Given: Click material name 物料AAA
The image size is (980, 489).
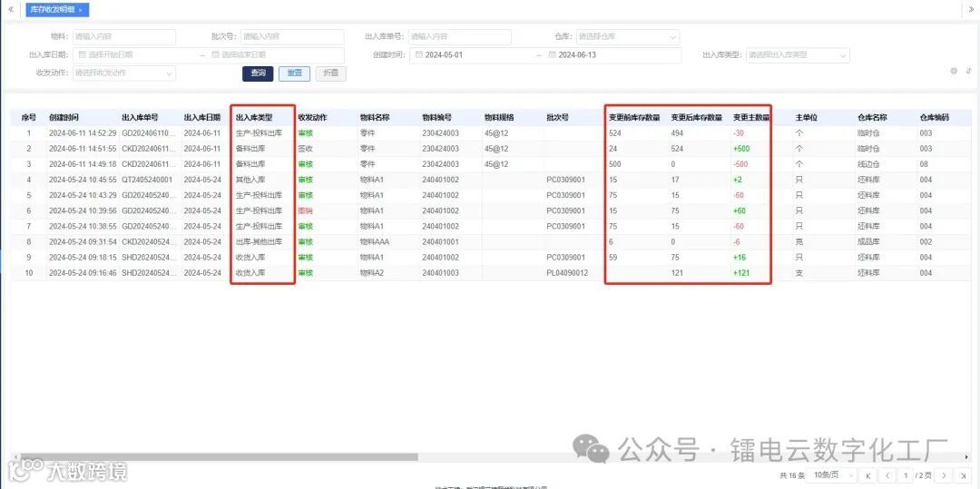Looking at the screenshot, I should pyautogui.click(x=375, y=241).
